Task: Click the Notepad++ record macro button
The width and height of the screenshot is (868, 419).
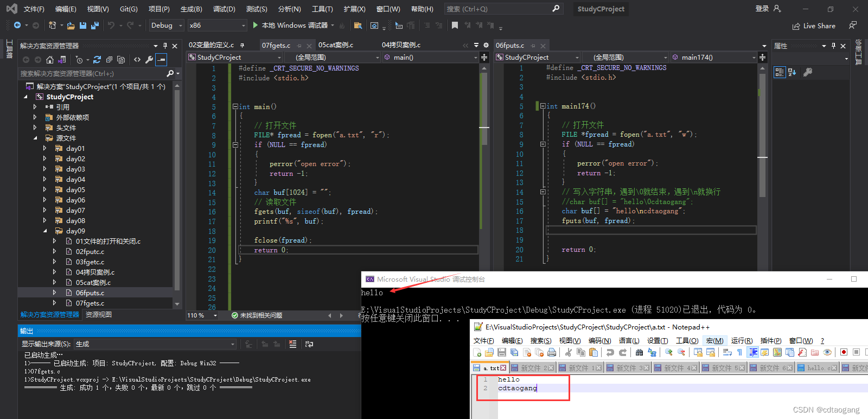Action: click(x=844, y=352)
